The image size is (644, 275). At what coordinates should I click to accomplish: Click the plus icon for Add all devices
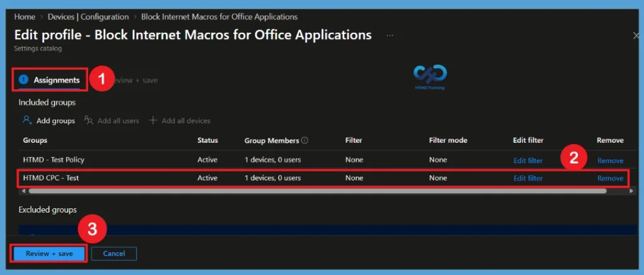tap(153, 120)
